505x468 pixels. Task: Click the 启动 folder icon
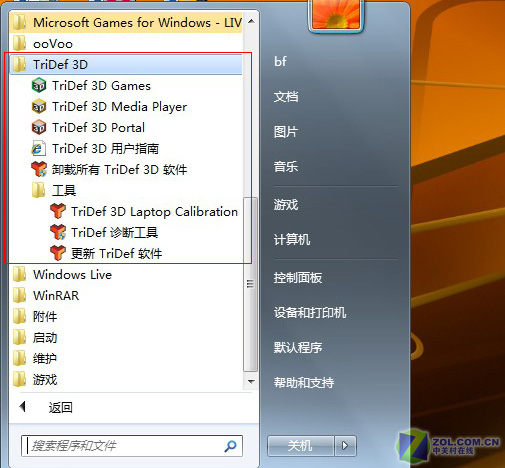pyautogui.click(x=19, y=337)
